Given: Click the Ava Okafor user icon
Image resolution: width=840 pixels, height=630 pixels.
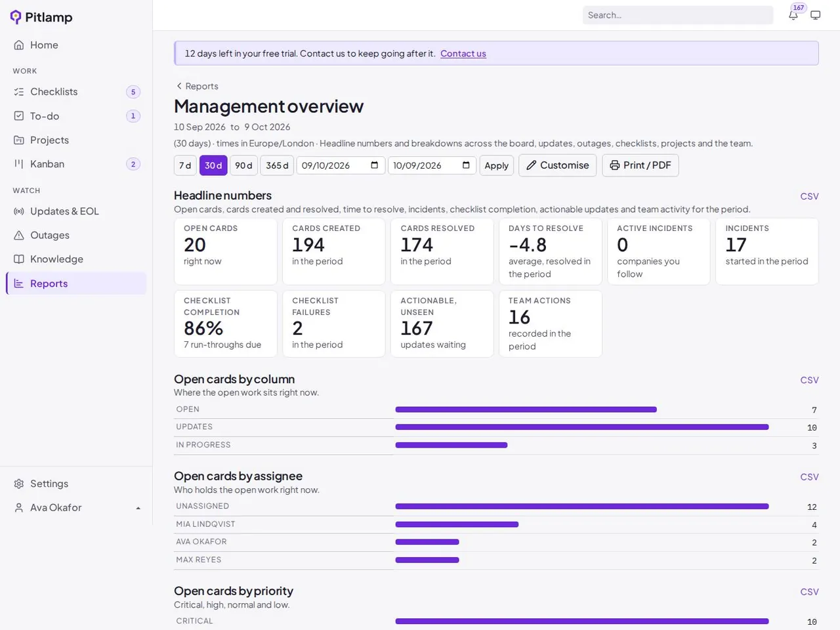Looking at the screenshot, I should point(19,508).
